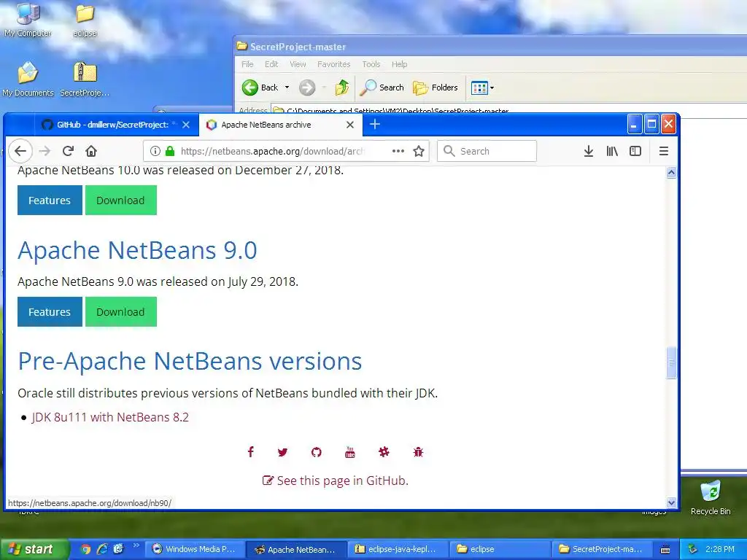Screen dimensions: 747x560
Task: Follow See this page in GitHub link
Action: (x=336, y=481)
